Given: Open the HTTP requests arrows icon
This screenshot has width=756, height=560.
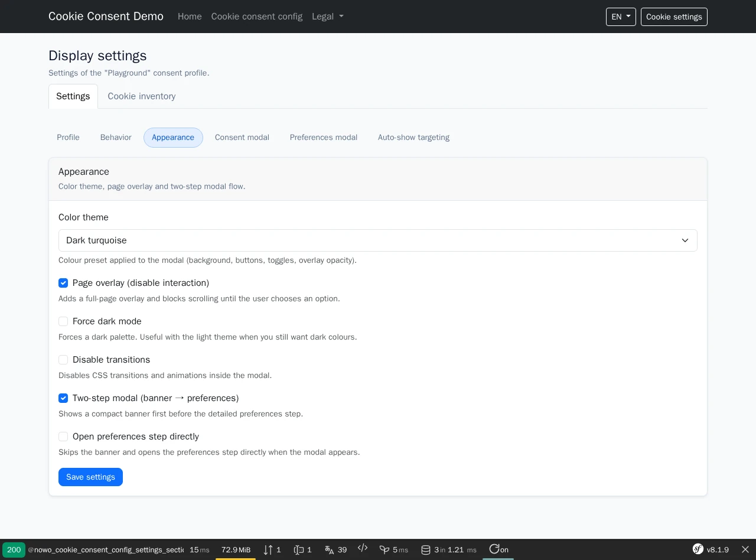Looking at the screenshot, I should 268,550.
